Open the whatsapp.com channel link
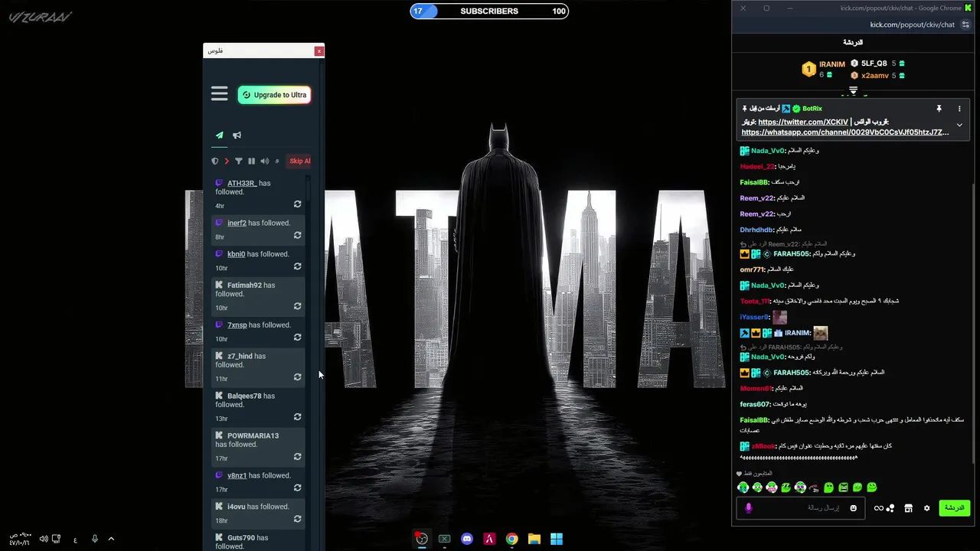This screenshot has height=551, width=980. click(845, 132)
